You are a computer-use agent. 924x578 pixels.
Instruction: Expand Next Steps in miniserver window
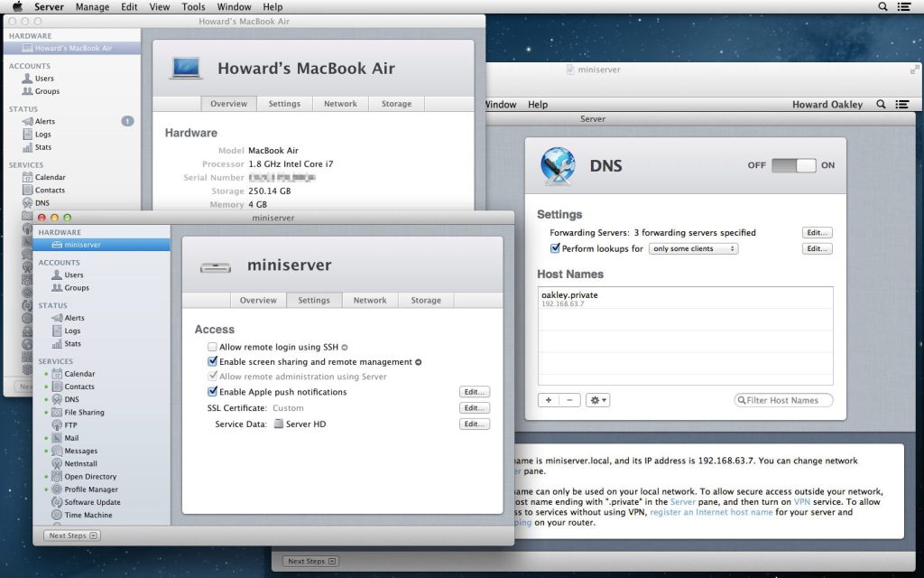pyautogui.click(x=72, y=536)
